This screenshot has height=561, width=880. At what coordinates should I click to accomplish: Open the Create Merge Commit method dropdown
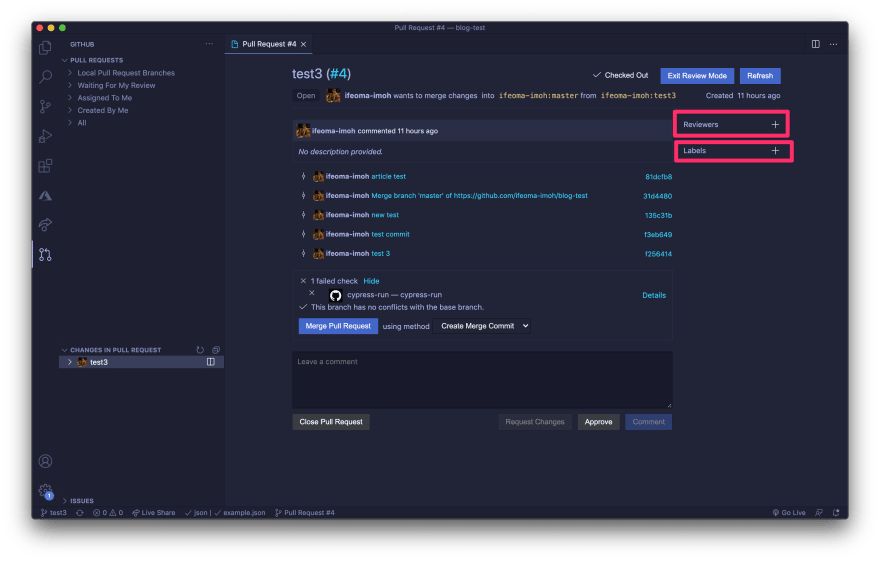[485, 326]
